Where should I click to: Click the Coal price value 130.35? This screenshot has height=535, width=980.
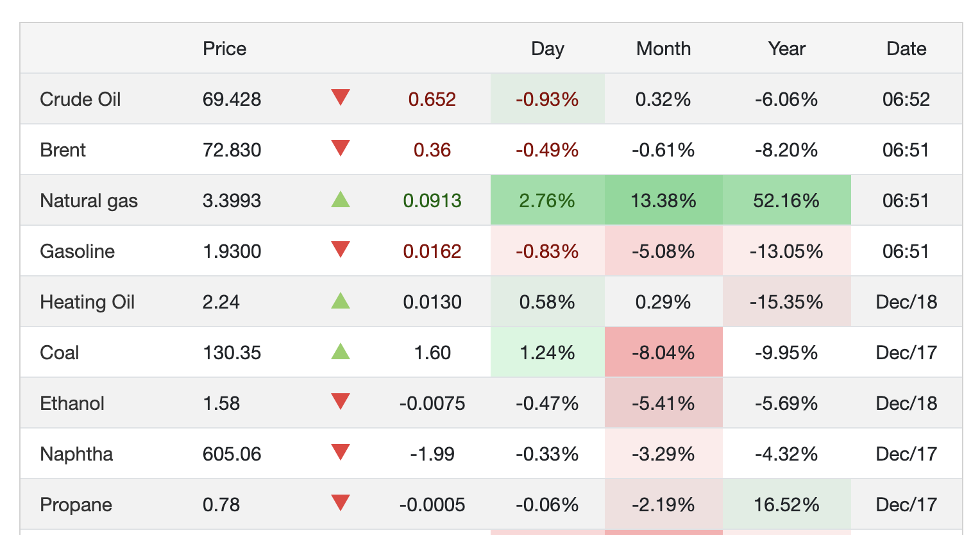pos(232,353)
